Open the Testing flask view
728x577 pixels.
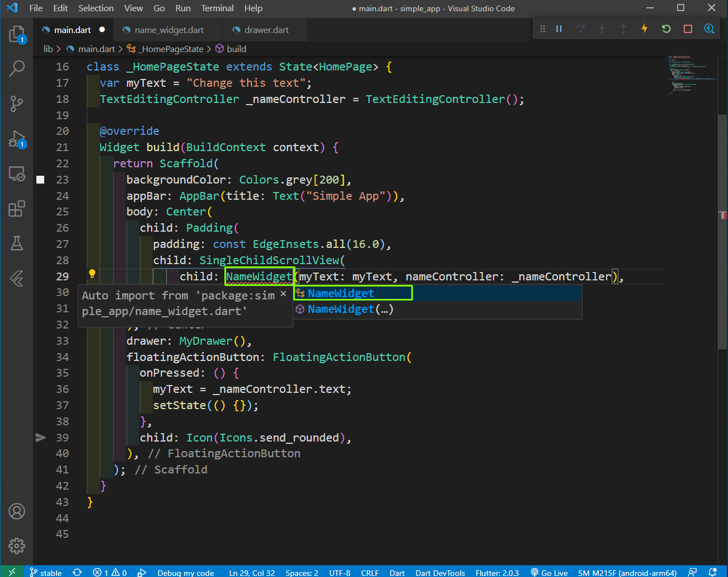point(17,243)
